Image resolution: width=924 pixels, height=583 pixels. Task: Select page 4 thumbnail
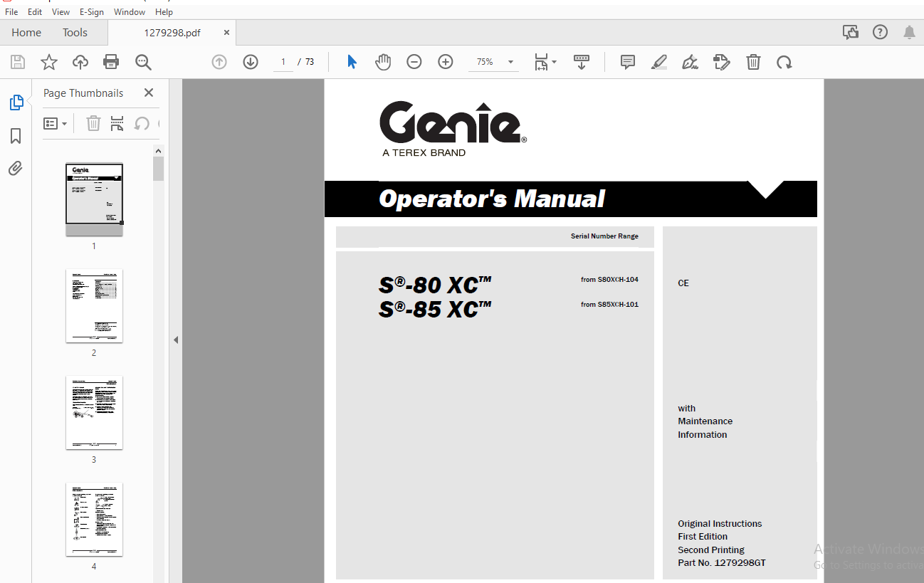tap(94, 520)
